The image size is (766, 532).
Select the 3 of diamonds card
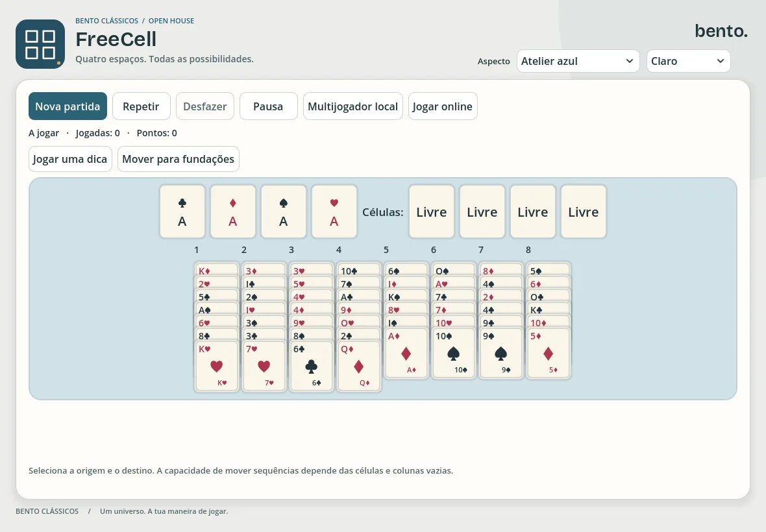coord(264,270)
